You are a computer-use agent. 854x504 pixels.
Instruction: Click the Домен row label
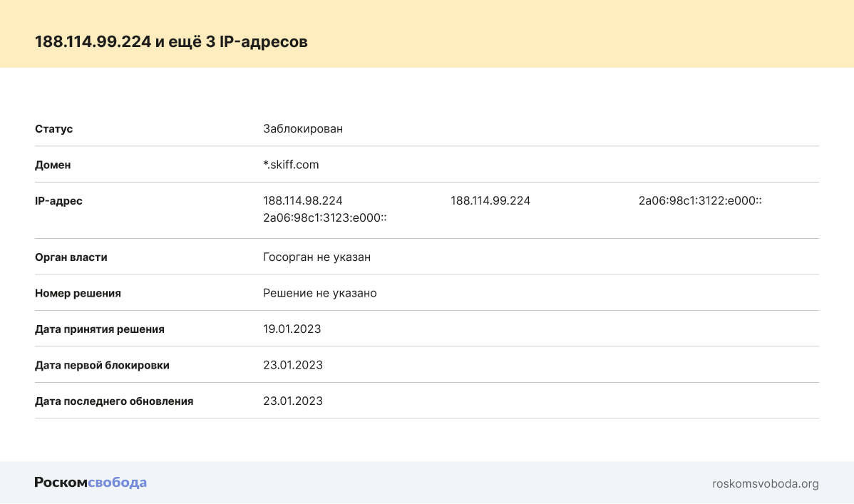(53, 165)
